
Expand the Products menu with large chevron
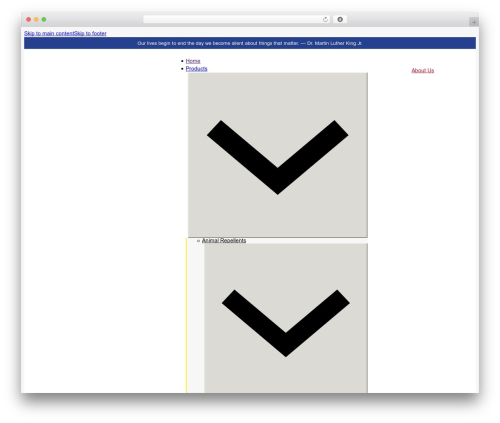tap(278, 155)
